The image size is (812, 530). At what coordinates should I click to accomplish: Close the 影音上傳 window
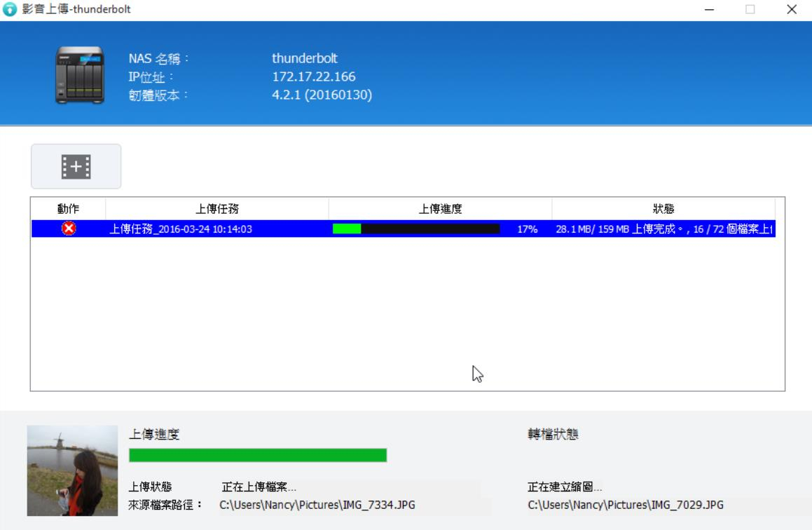click(792, 10)
